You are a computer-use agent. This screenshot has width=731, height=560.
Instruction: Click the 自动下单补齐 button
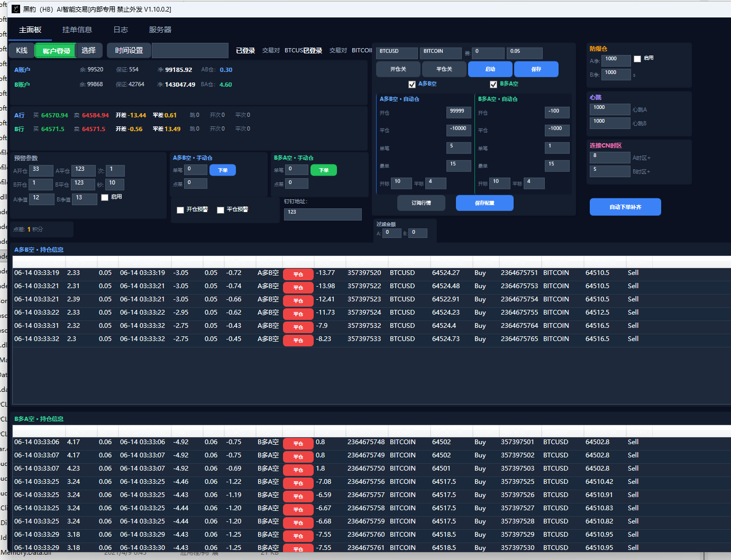625,207
